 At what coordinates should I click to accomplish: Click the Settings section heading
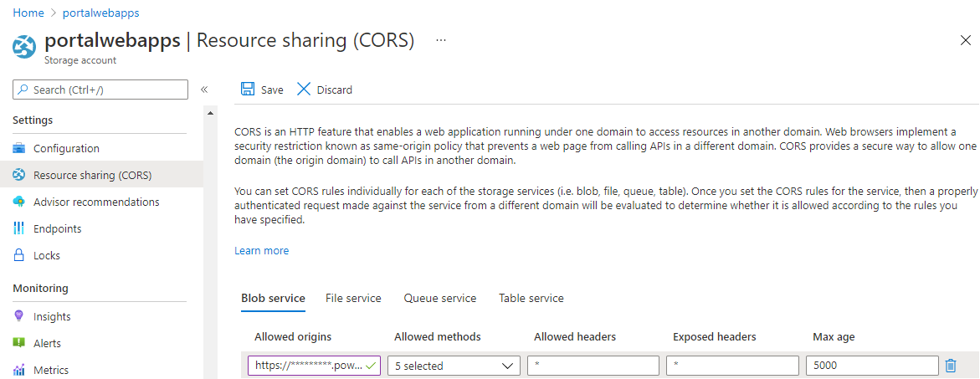click(x=33, y=120)
